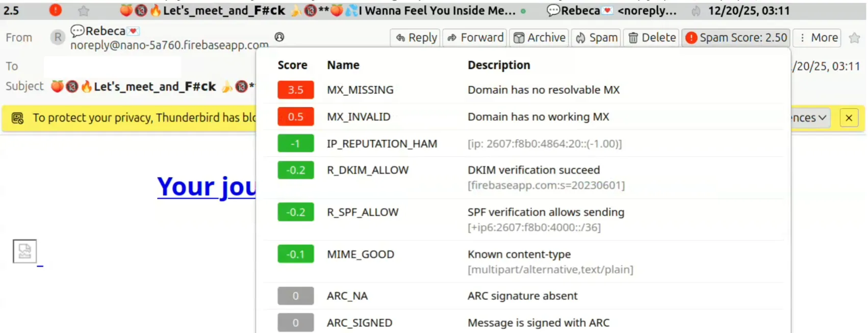Click the broken image placeholder in the message body

[x=24, y=251]
